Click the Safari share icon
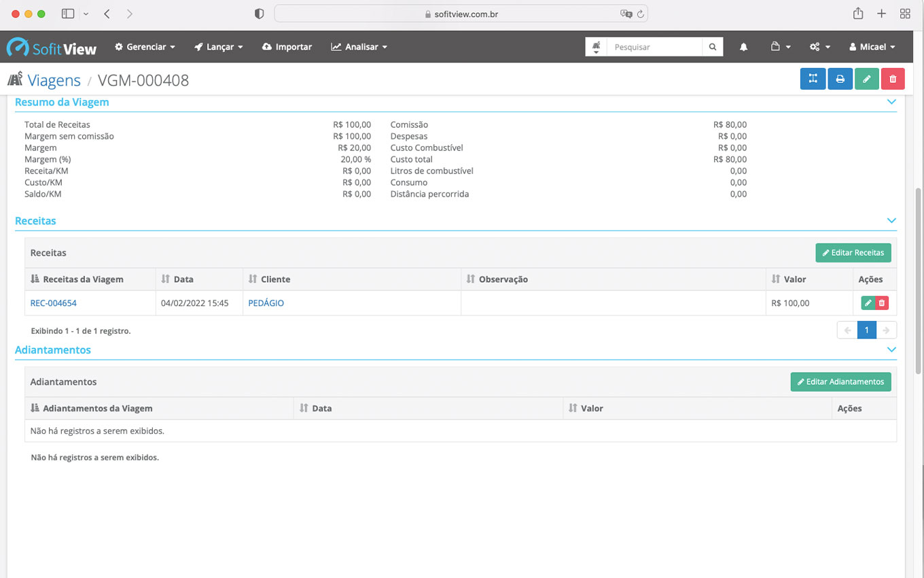Viewport: 924px width, 578px height. click(858, 14)
